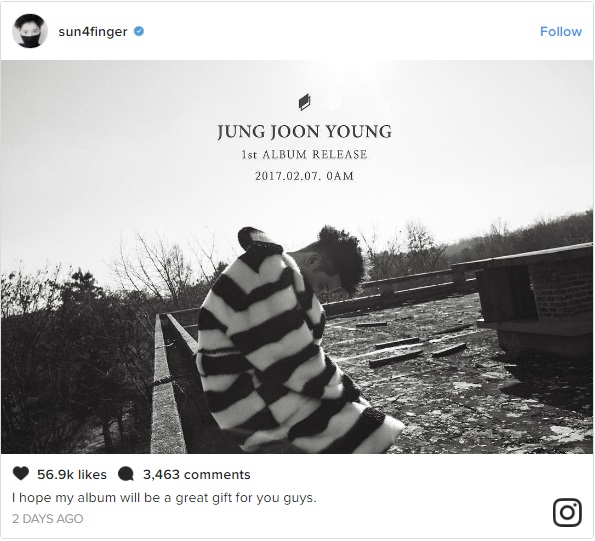The width and height of the screenshot is (595, 541).
Task: Open the Instagram logo icon
Action: (x=567, y=513)
